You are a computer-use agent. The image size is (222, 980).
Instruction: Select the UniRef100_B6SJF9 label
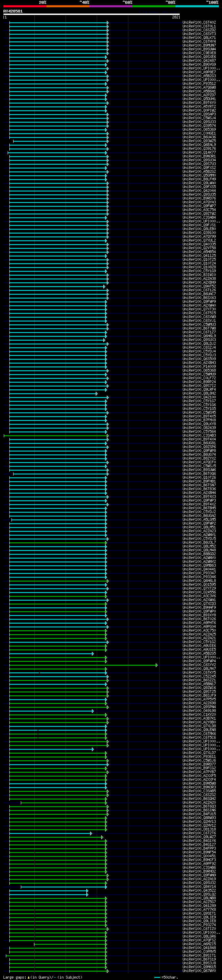coord(199,696)
